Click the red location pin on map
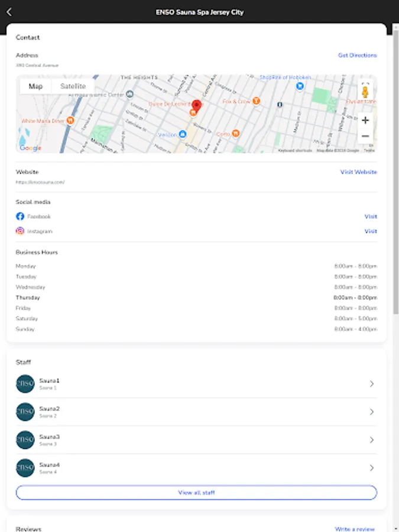This screenshot has width=399, height=532. pos(196,105)
